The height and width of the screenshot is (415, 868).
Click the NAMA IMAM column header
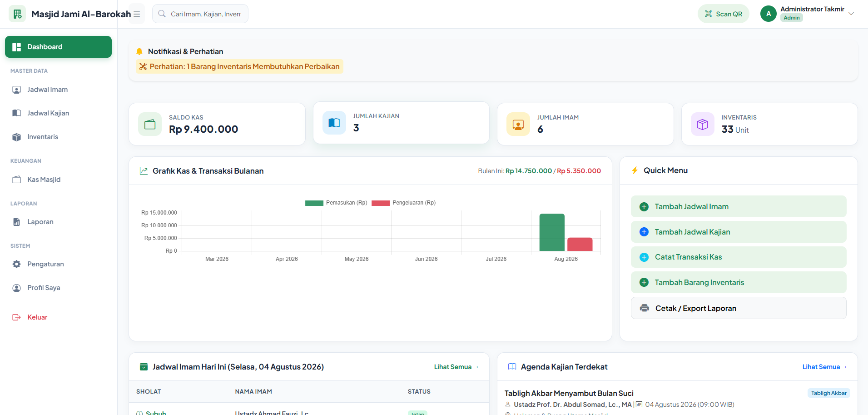click(x=253, y=391)
